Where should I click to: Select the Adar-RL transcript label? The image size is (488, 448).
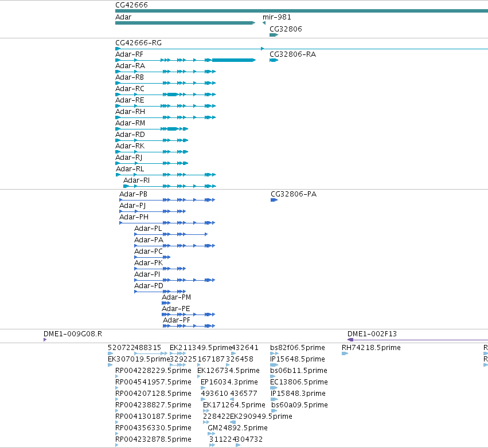pyautogui.click(x=130, y=169)
